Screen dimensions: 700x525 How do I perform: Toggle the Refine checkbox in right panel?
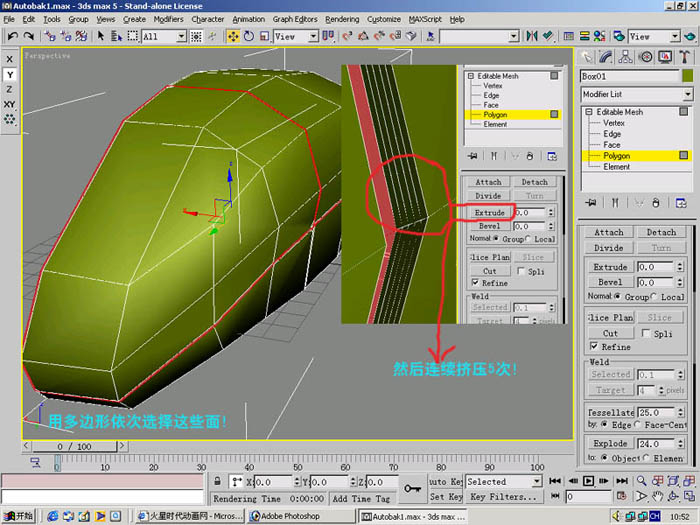coord(594,346)
